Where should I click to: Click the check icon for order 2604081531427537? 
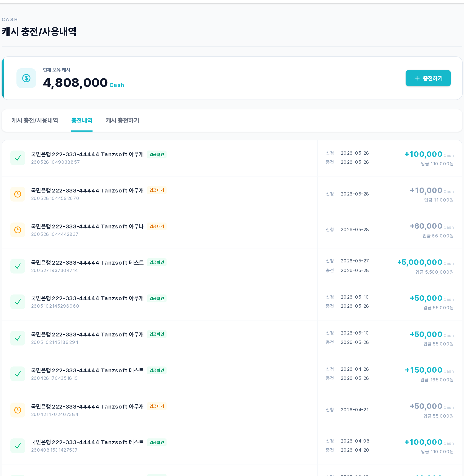click(x=18, y=446)
